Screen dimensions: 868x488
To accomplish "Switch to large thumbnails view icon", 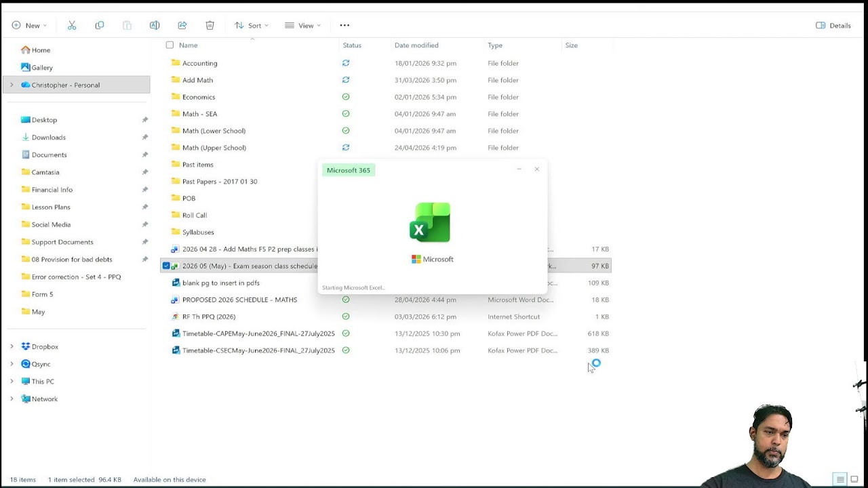I will [x=854, y=479].
